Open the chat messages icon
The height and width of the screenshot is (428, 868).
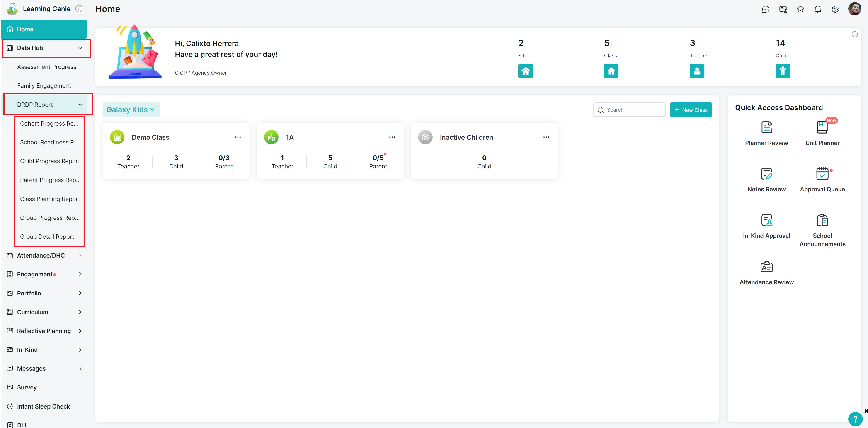(x=766, y=9)
